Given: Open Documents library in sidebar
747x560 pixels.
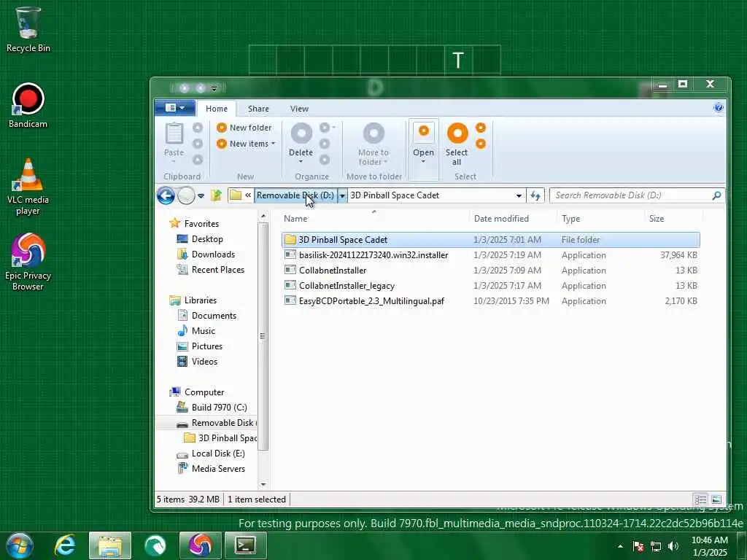Looking at the screenshot, I should point(206,315).
